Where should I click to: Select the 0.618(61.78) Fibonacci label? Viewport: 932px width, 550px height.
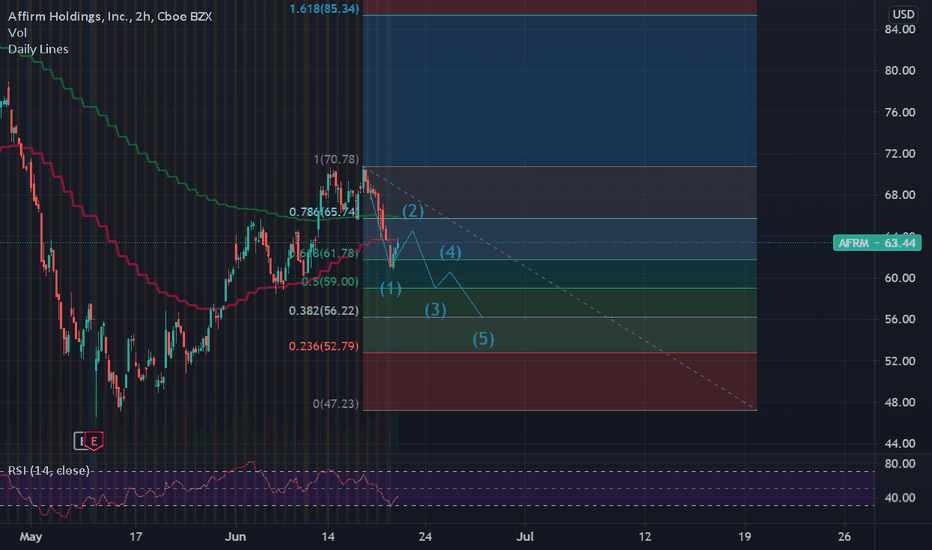tap(325, 253)
